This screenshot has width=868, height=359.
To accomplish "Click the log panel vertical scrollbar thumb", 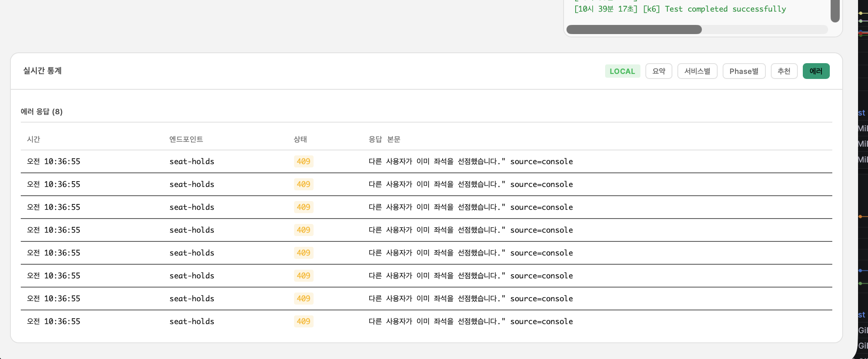I will 835,10.
